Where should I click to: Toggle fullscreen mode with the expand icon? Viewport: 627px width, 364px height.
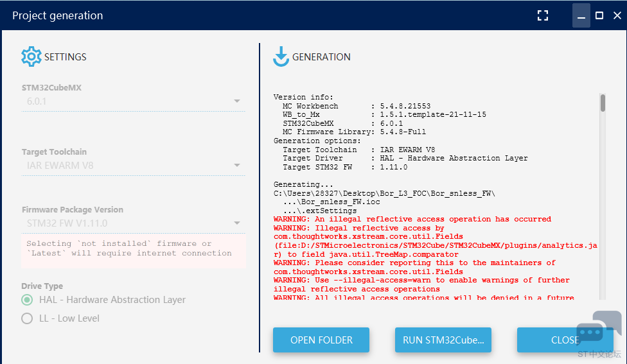click(x=543, y=15)
